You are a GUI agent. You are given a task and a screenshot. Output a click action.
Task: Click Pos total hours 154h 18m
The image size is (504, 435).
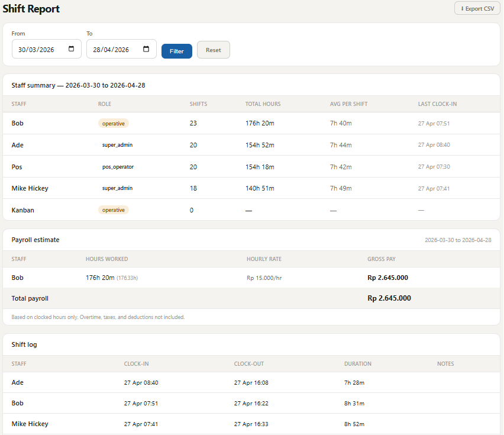(x=260, y=167)
